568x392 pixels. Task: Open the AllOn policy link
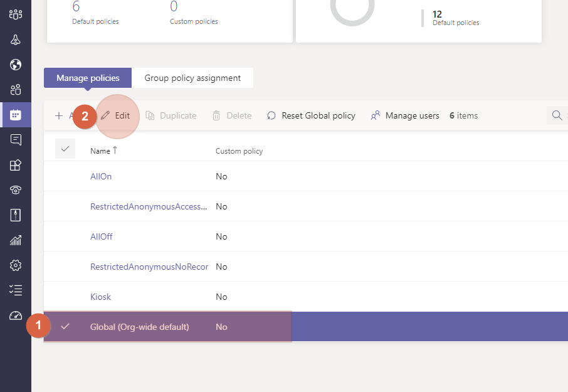coord(101,176)
